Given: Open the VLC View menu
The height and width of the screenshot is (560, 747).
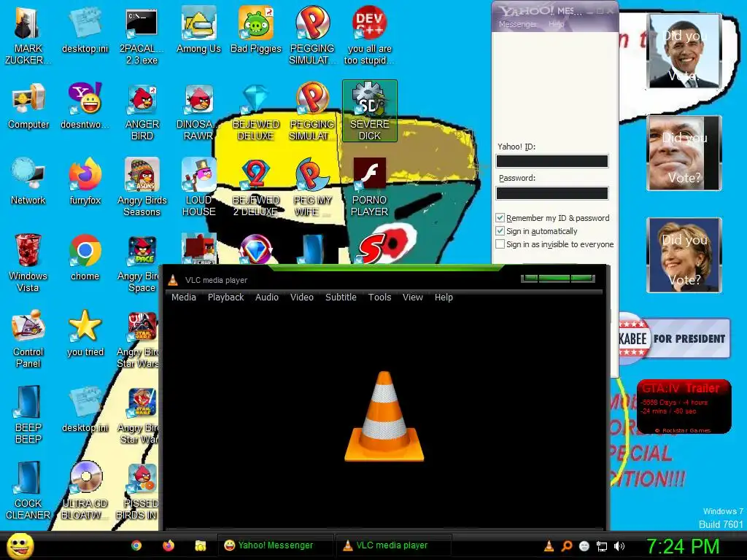Looking at the screenshot, I should point(413,297).
